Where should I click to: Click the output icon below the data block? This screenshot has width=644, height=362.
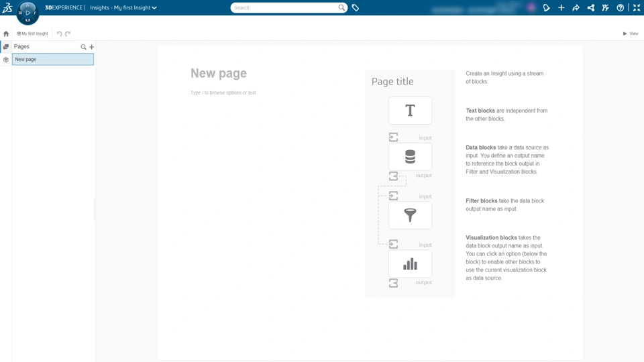coord(394,176)
